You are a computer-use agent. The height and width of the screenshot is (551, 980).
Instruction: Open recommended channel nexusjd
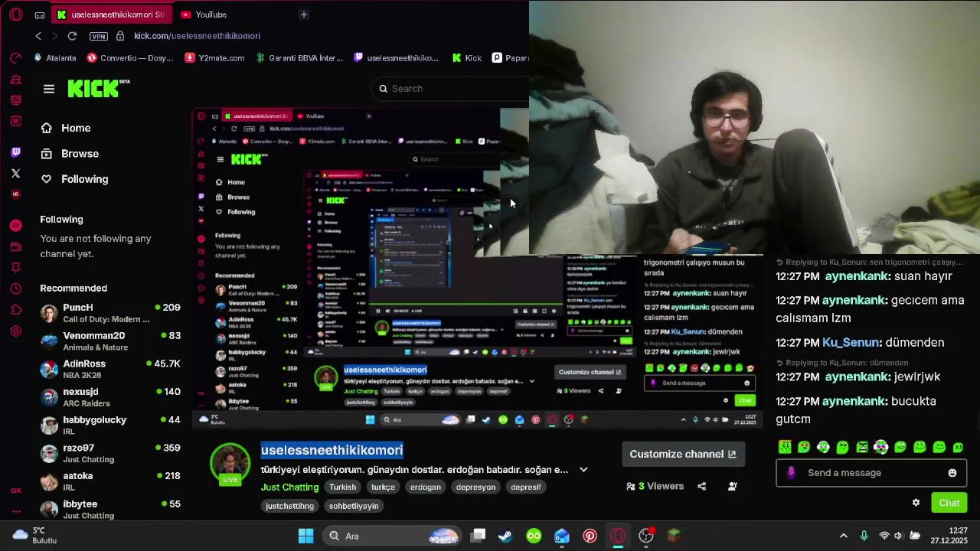click(110, 397)
